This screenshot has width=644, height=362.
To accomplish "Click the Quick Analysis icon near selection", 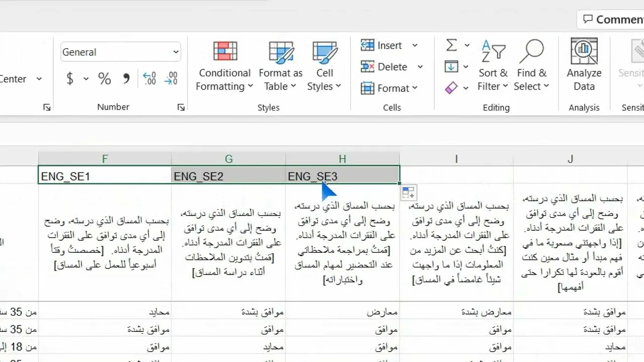I will tap(409, 193).
